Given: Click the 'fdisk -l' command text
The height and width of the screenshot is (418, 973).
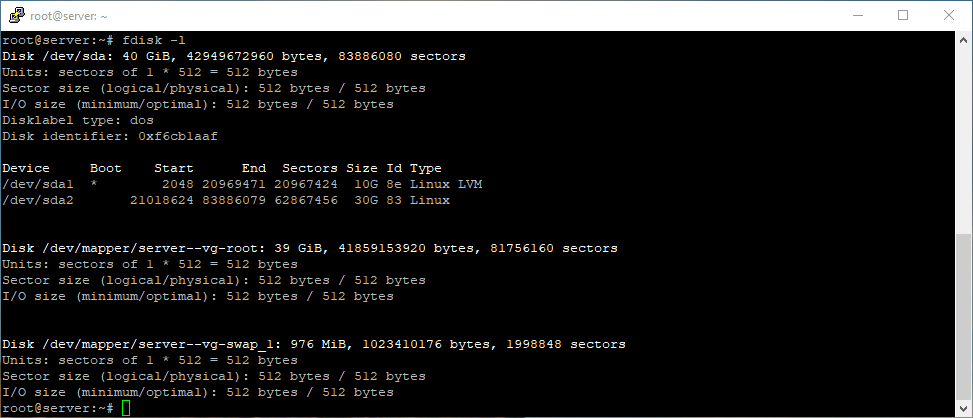Looking at the screenshot, I should [x=154, y=40].
